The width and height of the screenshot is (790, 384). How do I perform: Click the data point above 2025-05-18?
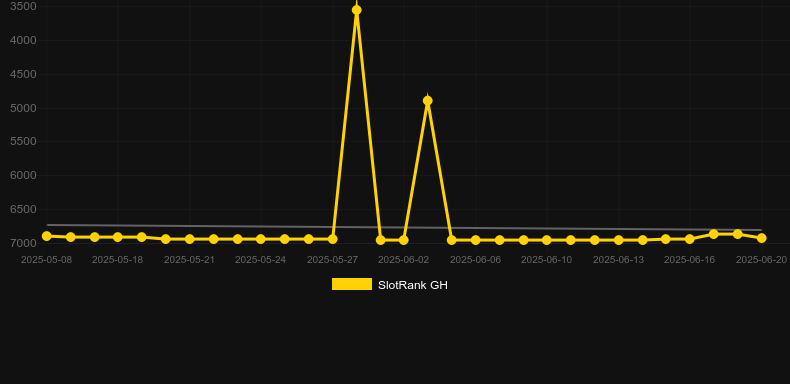(118, 237)
